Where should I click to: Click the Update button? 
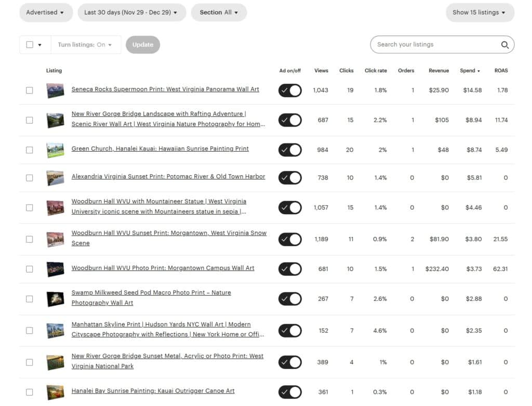point(142,45)
